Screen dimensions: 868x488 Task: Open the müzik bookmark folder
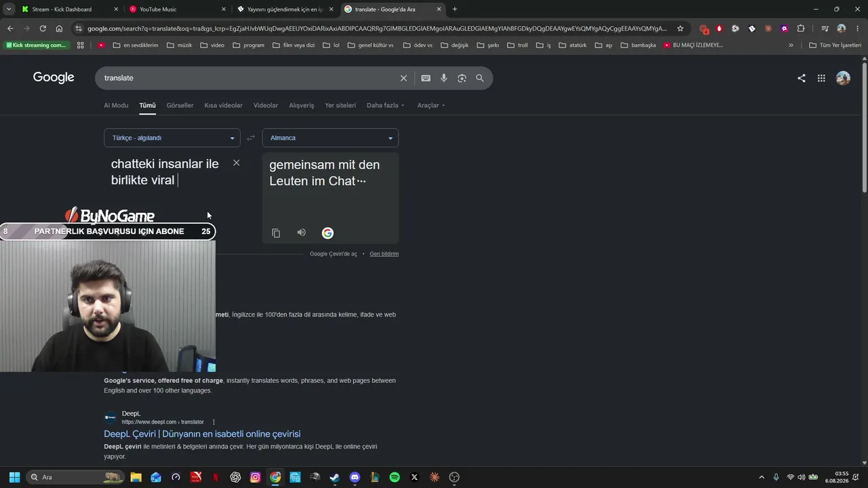(180, 45)
